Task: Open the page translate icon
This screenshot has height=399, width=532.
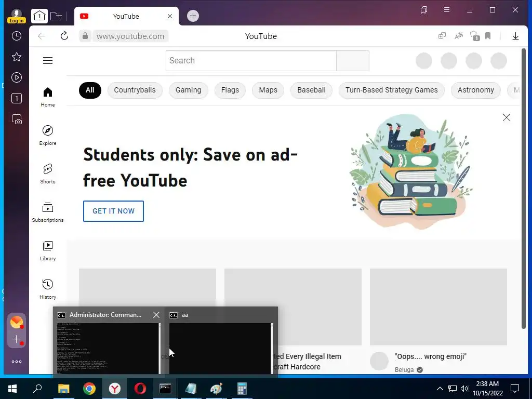Action: (x=459, y=36)
